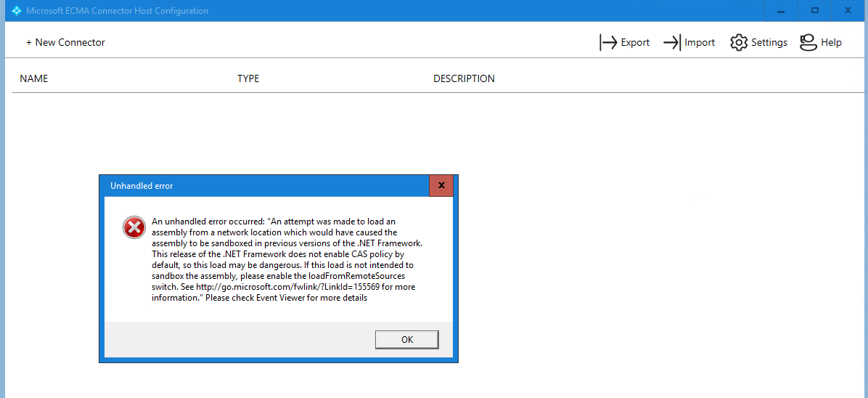Sort by the DESCRIPTION column header

point(464,78)
